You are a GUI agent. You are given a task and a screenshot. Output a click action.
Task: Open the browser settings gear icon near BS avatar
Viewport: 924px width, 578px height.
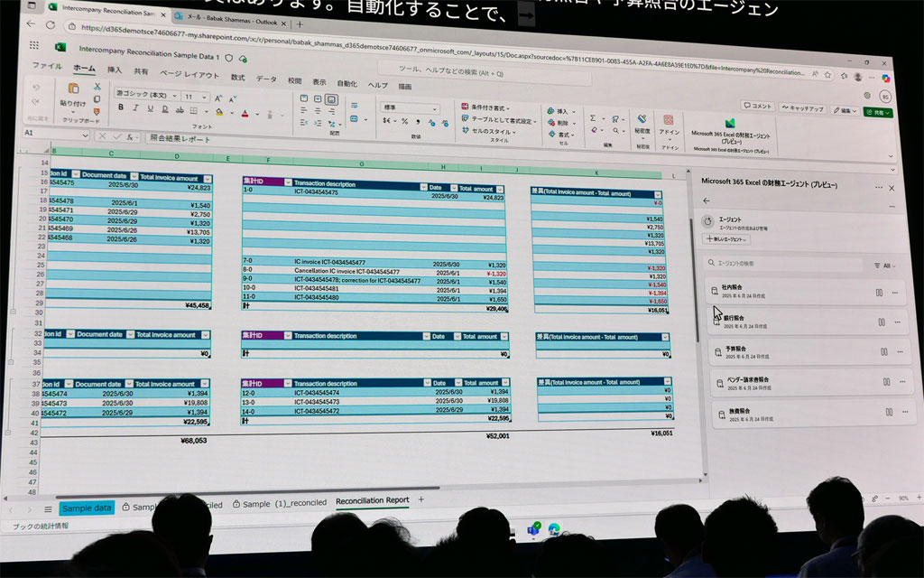coord(867,95)
